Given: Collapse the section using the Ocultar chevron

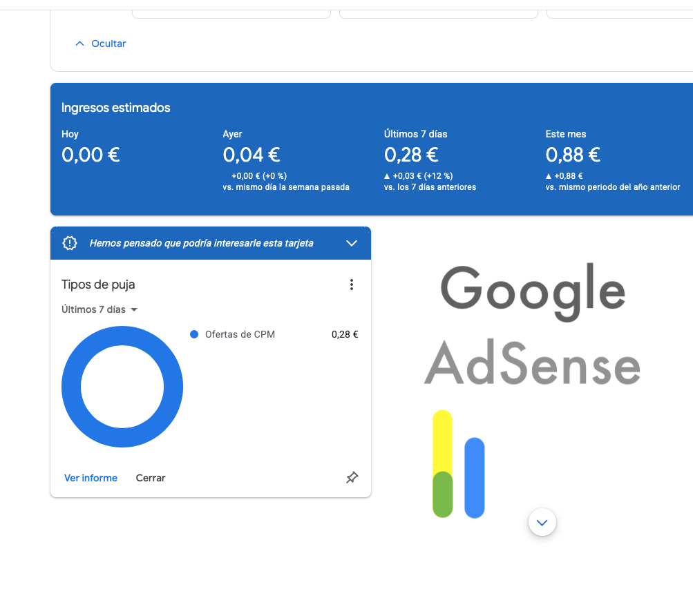Looking at the screenshot, I should point(79,43).
